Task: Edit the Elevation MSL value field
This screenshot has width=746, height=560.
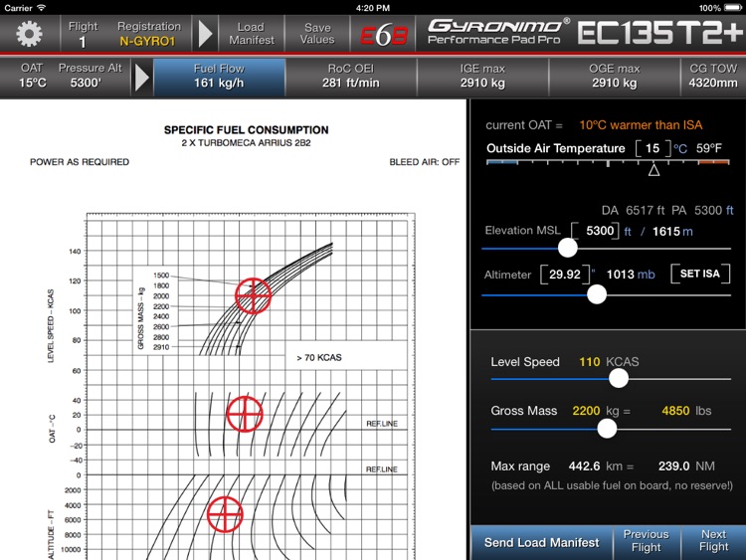Action: pyautogui.click(x=596, y=231)
